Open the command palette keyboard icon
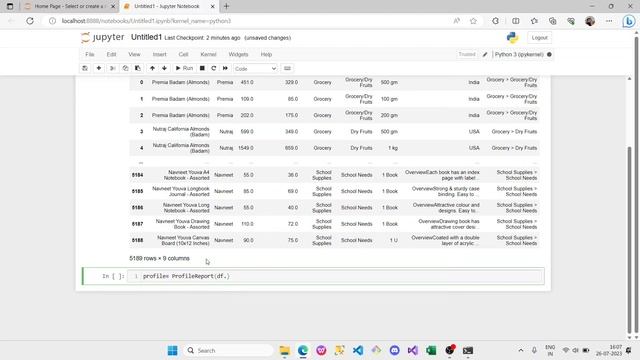640x360 pixels. click(x=287, y=69)
